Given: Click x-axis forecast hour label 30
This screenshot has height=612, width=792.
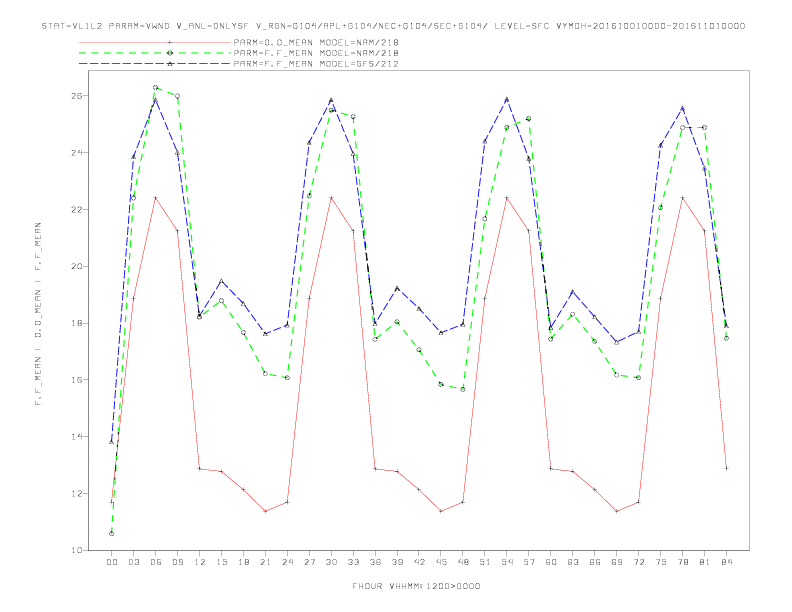Looking at the screenshot, I should (x=331, y=562).
